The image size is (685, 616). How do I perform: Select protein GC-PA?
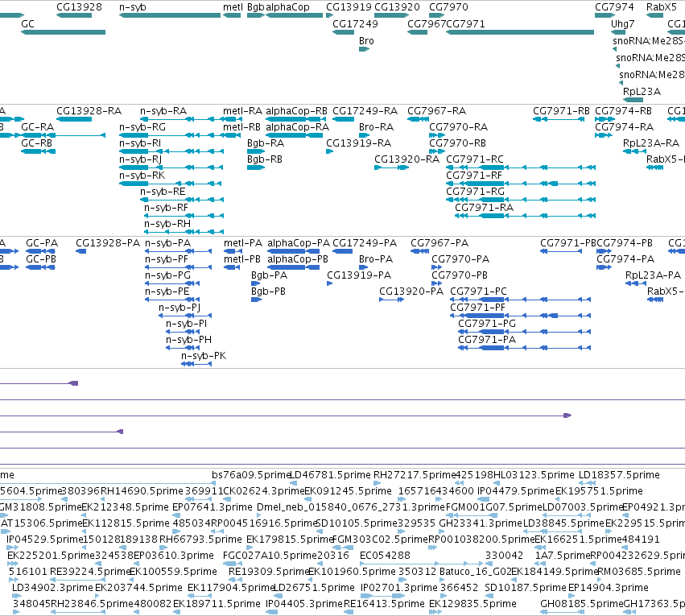tap(42, 243)
